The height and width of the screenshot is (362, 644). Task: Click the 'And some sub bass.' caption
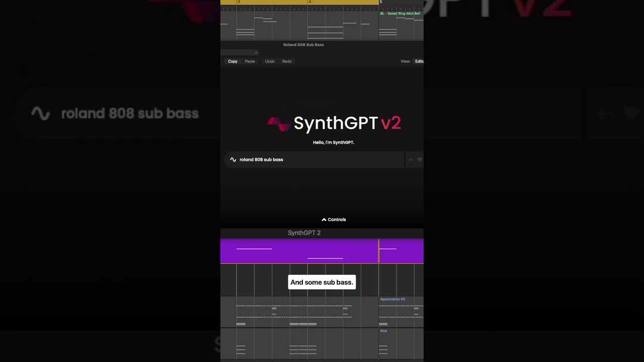point(322,282)
